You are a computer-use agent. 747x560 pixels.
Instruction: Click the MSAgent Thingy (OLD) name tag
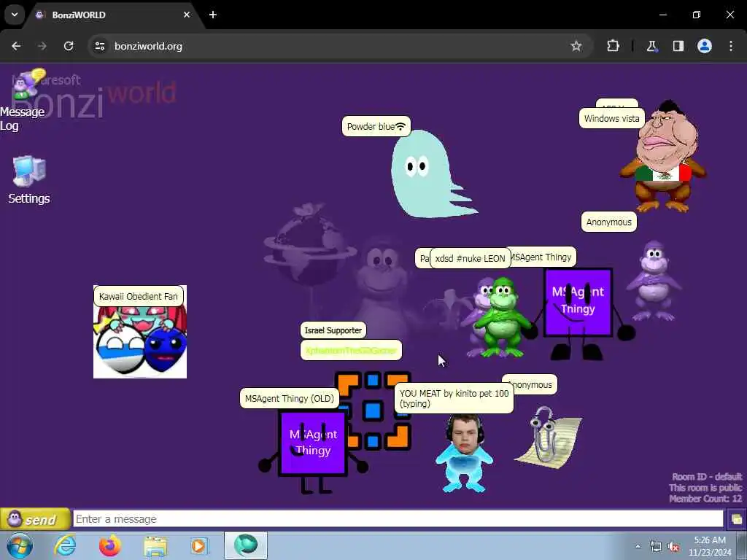[x=290, y=399]
